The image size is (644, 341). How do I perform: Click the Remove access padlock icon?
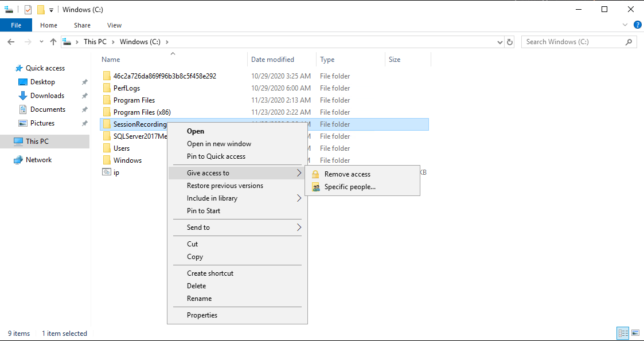pyautogui.click(x=315, y=174)
